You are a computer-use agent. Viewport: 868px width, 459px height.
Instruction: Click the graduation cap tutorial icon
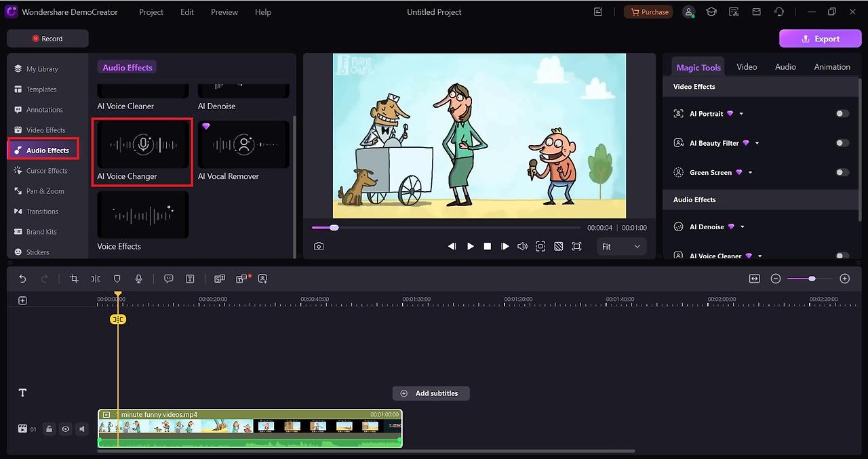click(x=711, y=12)
